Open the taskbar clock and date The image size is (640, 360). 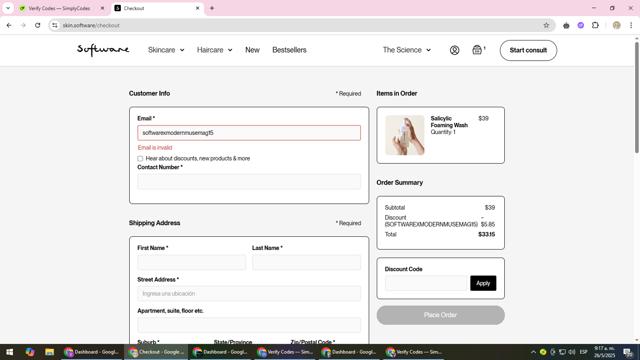click(604, 352)
